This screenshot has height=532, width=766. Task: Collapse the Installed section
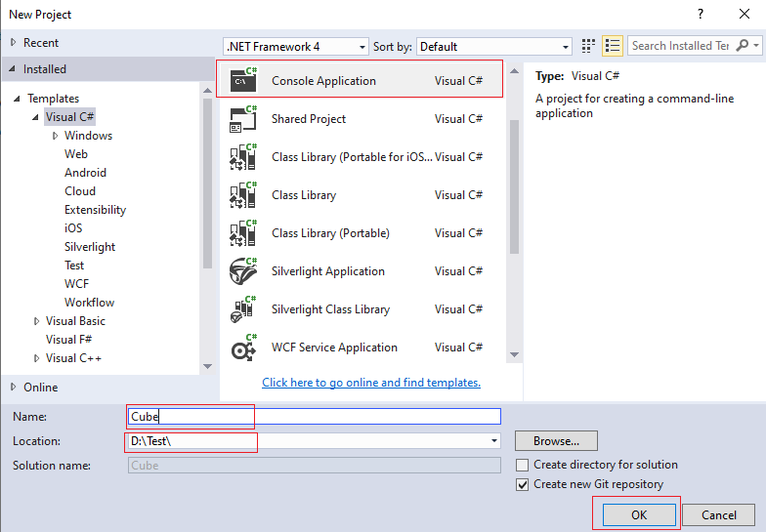point(12,68)
